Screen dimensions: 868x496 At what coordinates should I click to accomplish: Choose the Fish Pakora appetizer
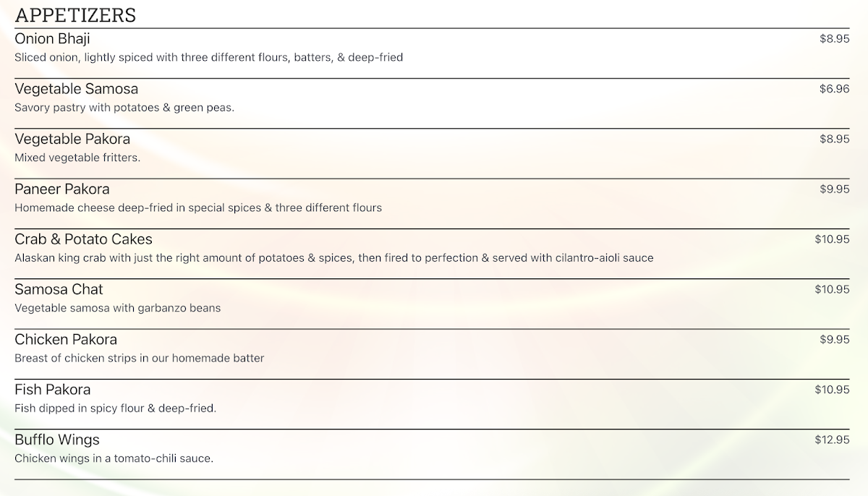pyautogui.click(x=52, y=390)
